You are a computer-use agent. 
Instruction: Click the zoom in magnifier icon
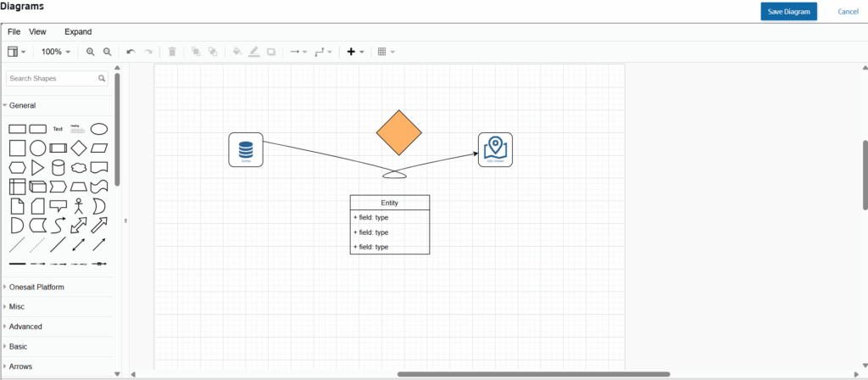[x=91, y=52]
